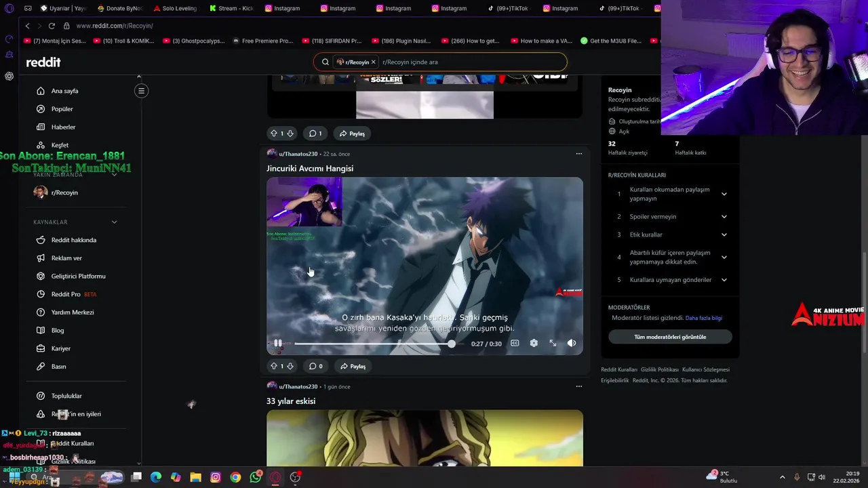This screenshot has width=868, height=488.
Task: Open three-dot menu of Jincuriki post
Action: coord(578,154)
